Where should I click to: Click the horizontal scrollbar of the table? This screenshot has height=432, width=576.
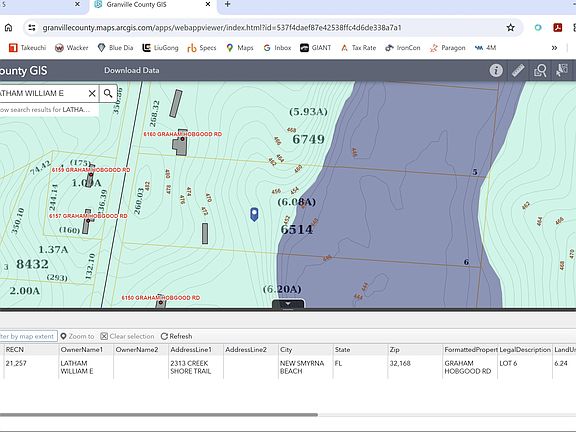(159, 415)
